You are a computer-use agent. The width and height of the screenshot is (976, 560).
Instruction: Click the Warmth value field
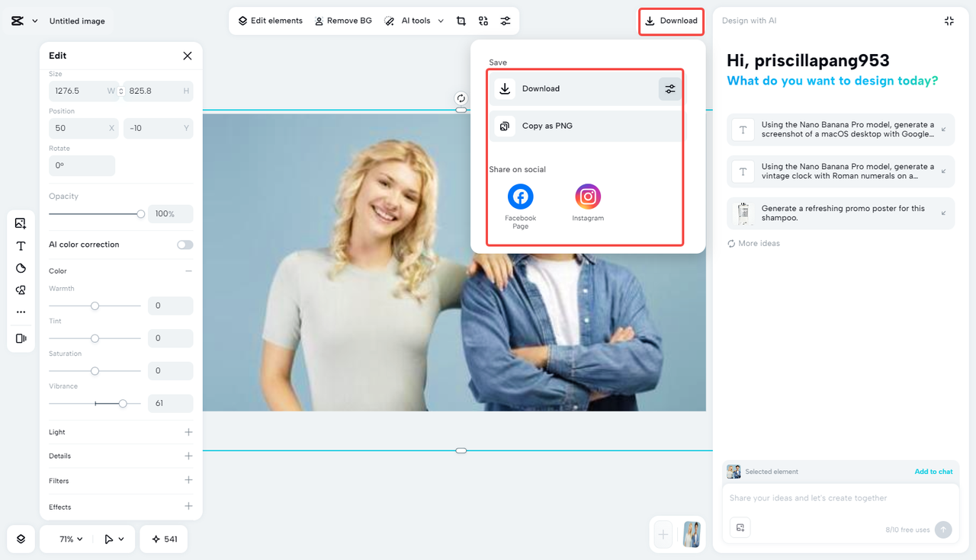(170, 306)
